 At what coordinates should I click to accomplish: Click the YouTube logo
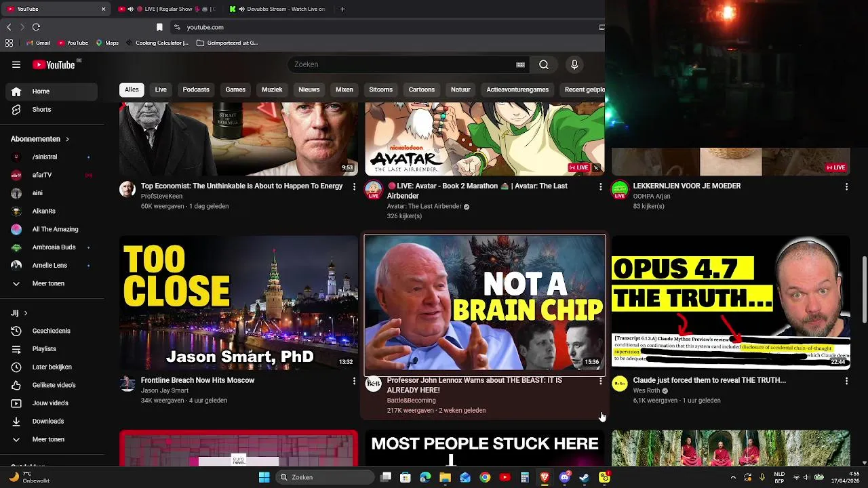pos(54,64)
